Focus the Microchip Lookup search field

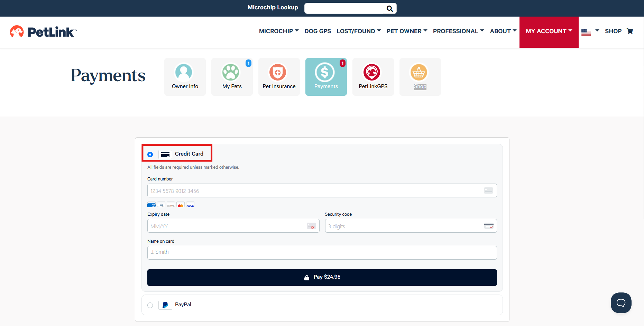345,8
